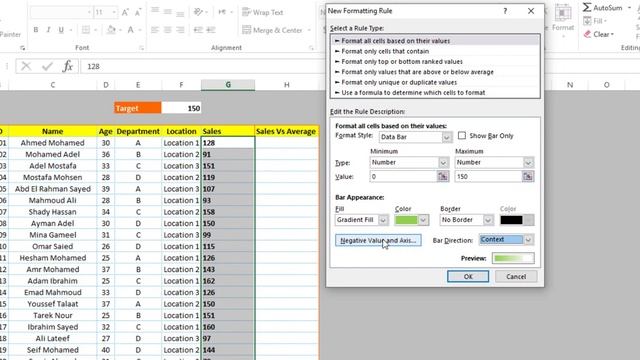This screenshot has height=360, width=640.
Task: Open No Border dropdown
Action: coord(488,220)
